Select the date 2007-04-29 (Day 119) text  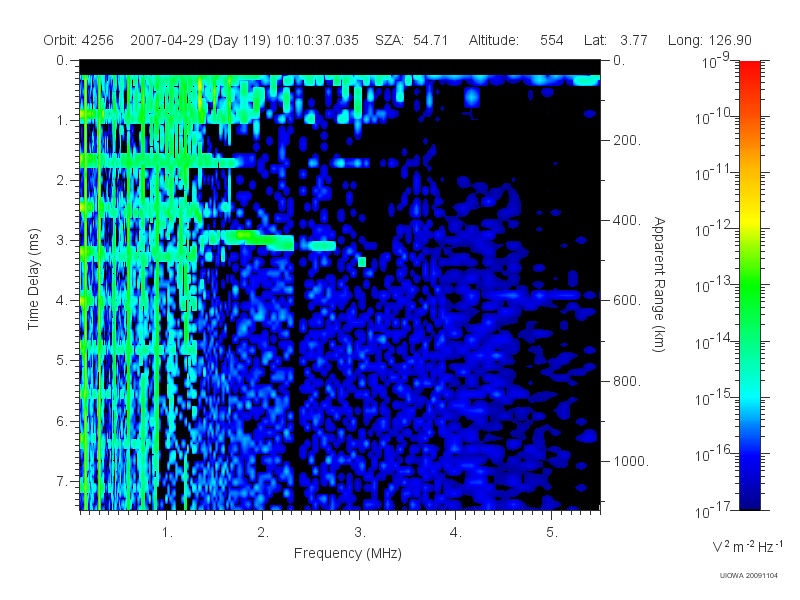click(201, 40)
